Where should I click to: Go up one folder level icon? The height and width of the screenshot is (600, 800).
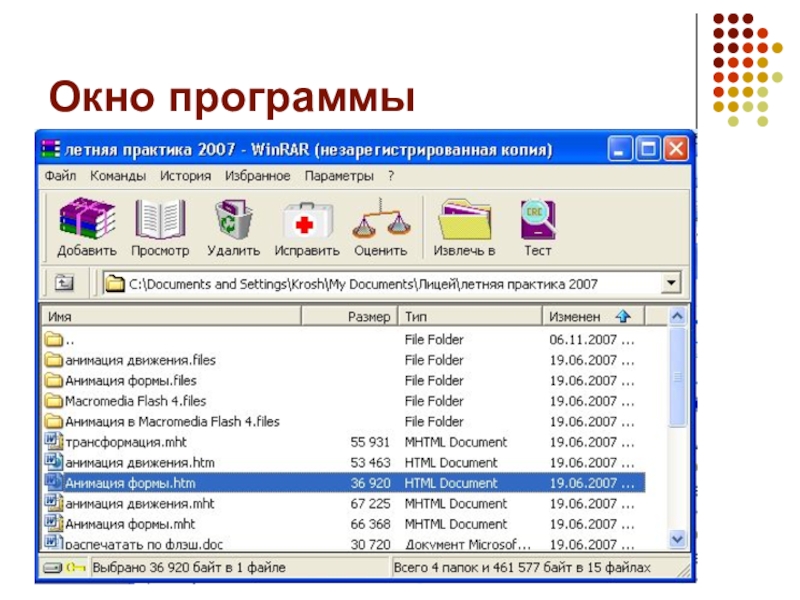64,282
